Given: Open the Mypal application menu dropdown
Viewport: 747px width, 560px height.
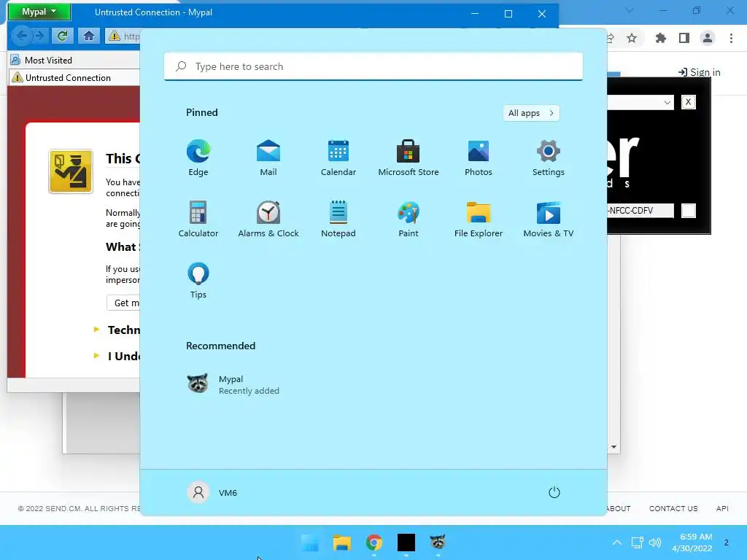Looking at the screenshot, I should point(39,12).
